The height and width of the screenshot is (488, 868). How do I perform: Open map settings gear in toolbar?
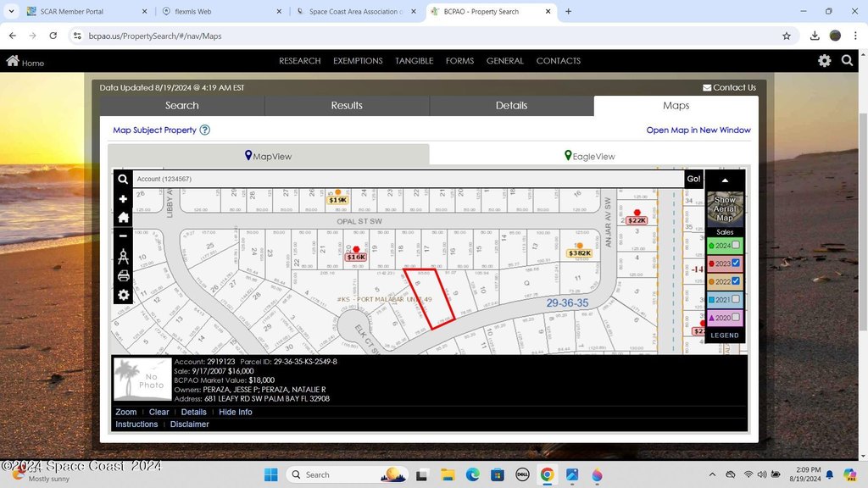coord(123,295)
